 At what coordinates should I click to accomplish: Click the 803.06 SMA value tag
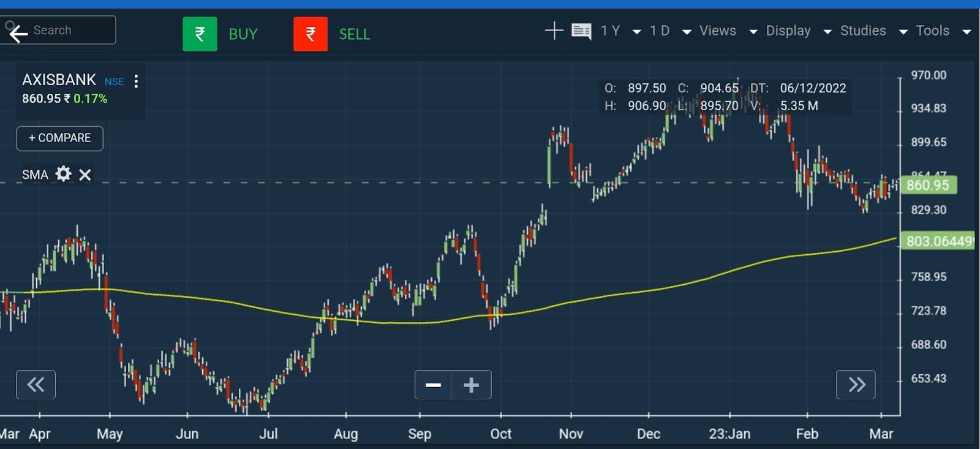938,241
